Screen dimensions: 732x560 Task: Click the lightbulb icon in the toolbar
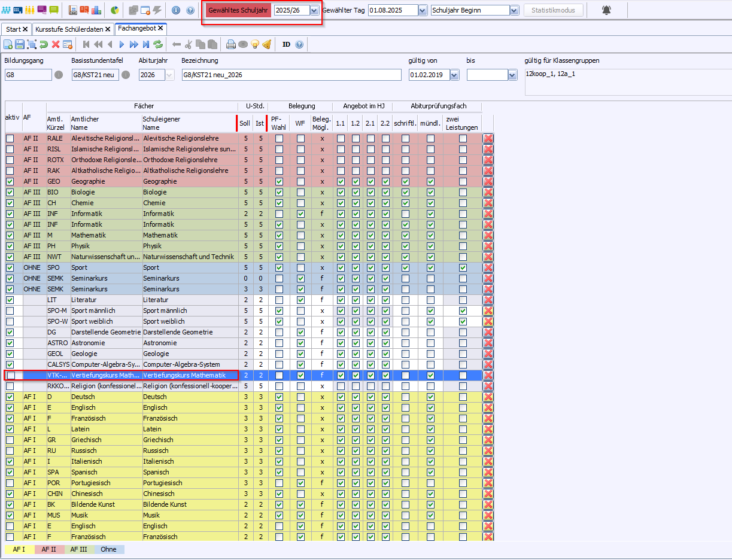coord(255,44)
